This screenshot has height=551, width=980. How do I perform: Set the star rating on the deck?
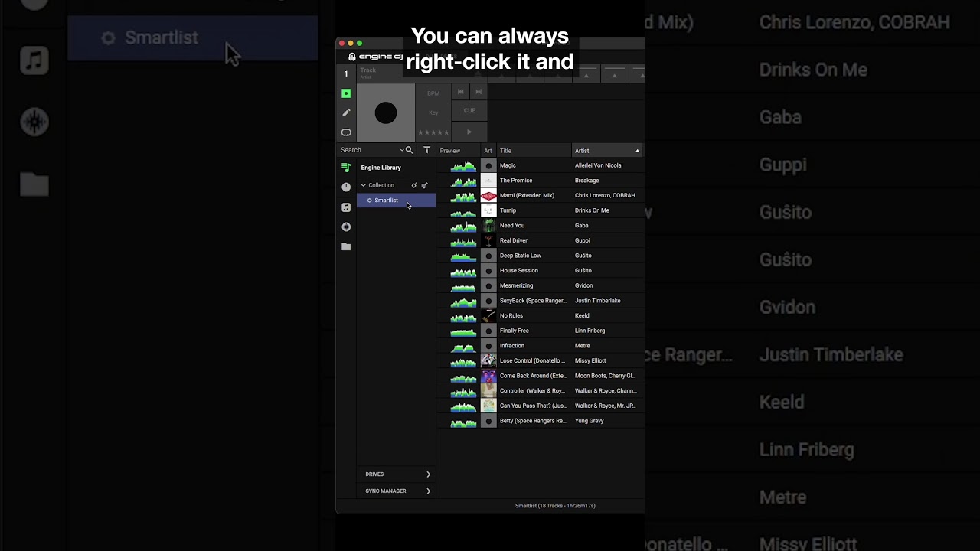433,132
